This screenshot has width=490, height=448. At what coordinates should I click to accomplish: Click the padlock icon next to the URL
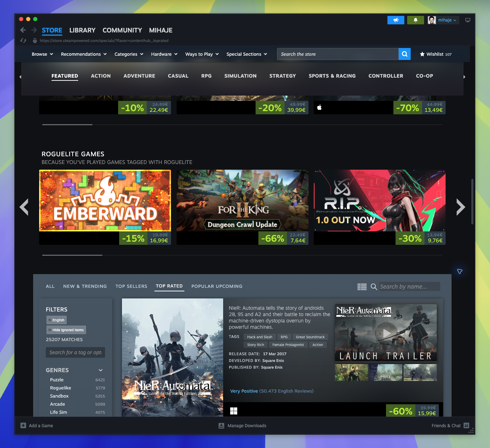point(35,41)
